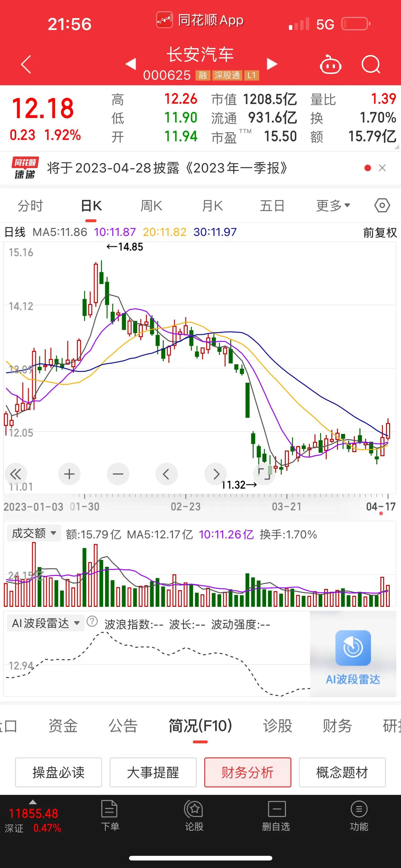Tap the 融 margin trading tag
Viewport: 401px width, 868px height.
point(203,76)
